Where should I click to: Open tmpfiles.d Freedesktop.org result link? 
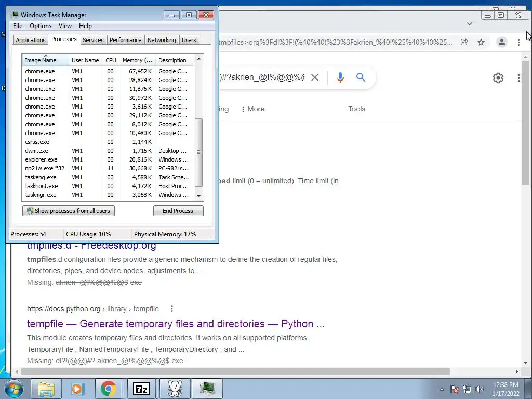[91, 245]
